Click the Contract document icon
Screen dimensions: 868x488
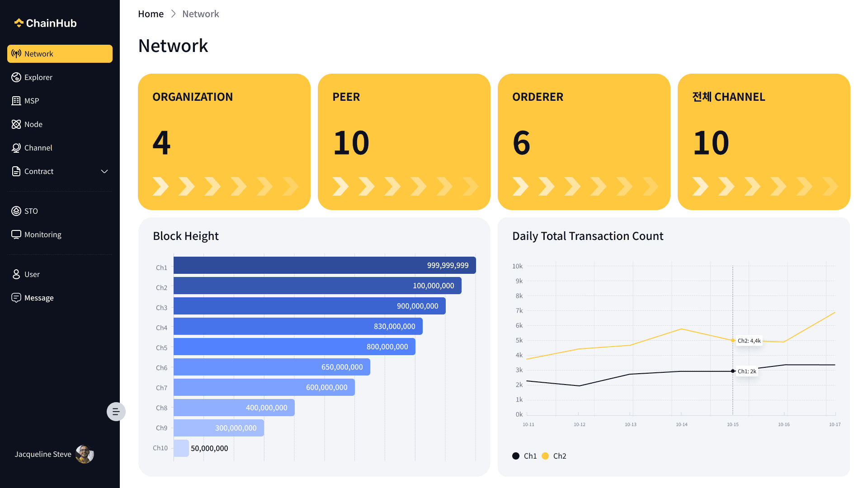tap(16, 171)
